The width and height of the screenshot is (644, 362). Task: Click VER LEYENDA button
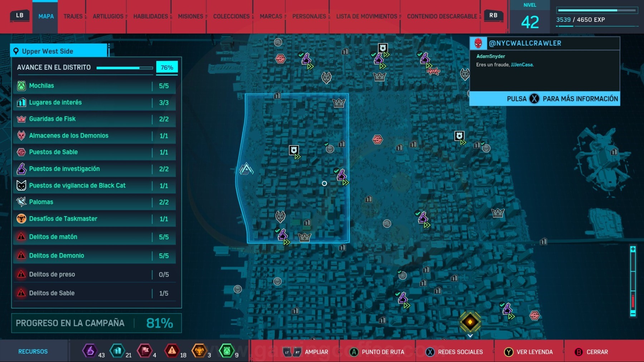tap(528, 352)
